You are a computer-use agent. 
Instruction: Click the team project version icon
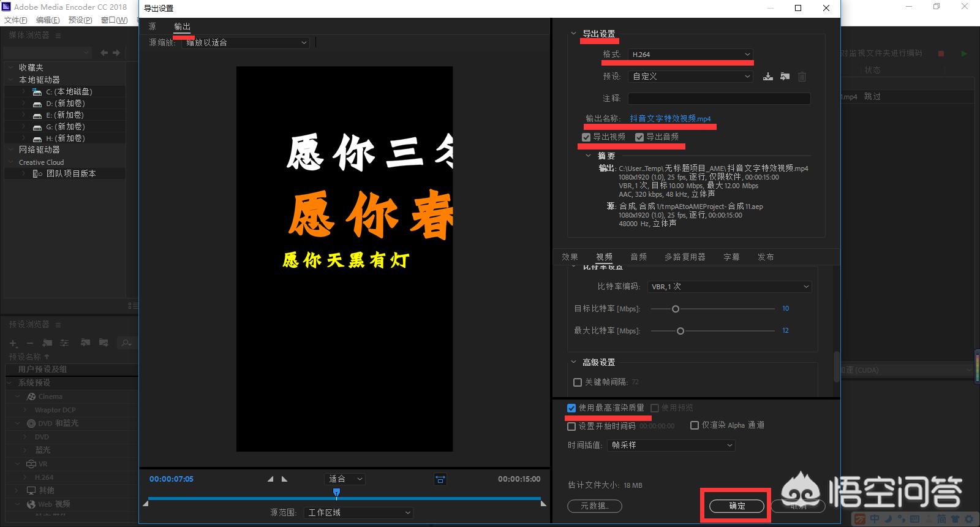pyautogui.click(x=37, y=173)
